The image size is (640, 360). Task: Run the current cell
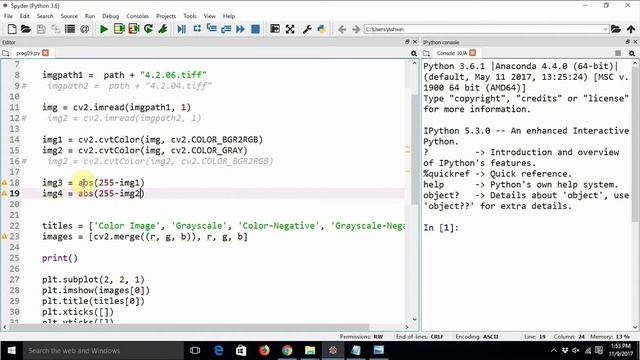click(119, 29)
